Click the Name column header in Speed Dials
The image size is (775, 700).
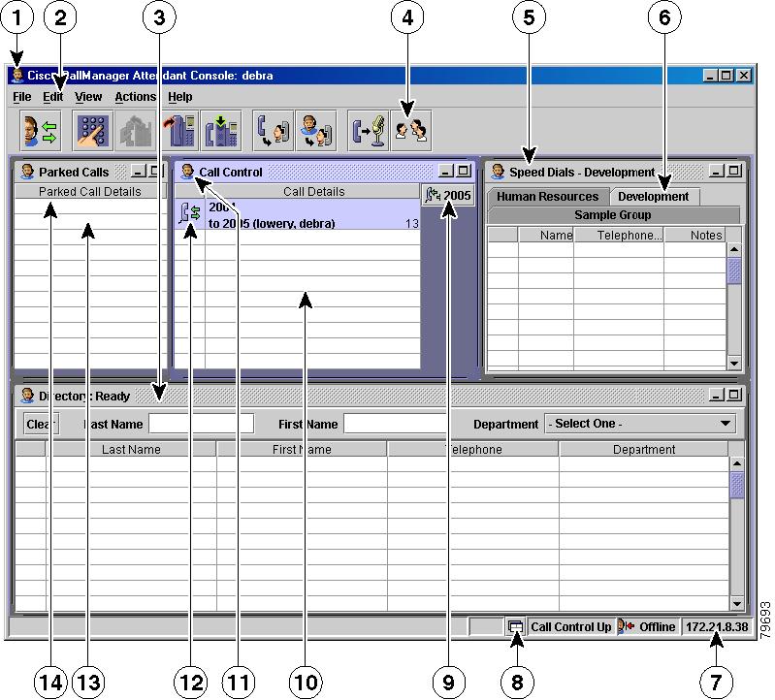(x=546, y=236)
